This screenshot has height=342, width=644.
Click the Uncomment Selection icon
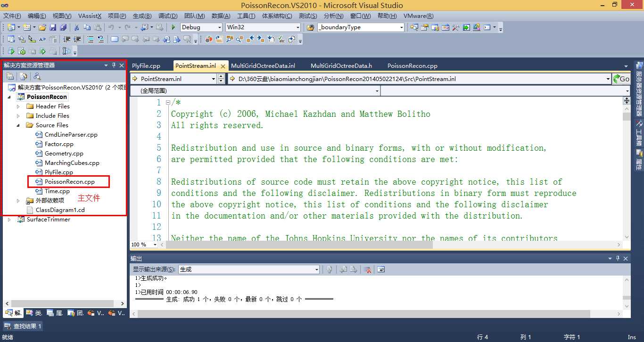click(x=101, y=39)
